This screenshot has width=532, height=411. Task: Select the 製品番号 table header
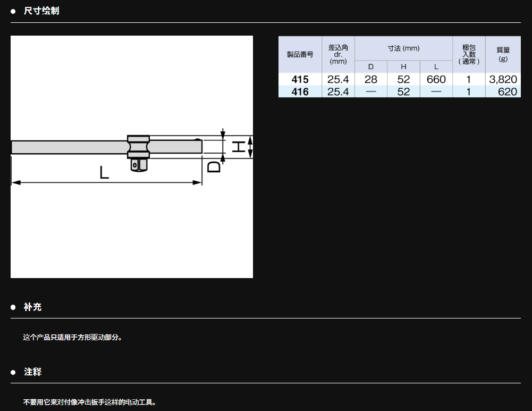coord(300,55)
